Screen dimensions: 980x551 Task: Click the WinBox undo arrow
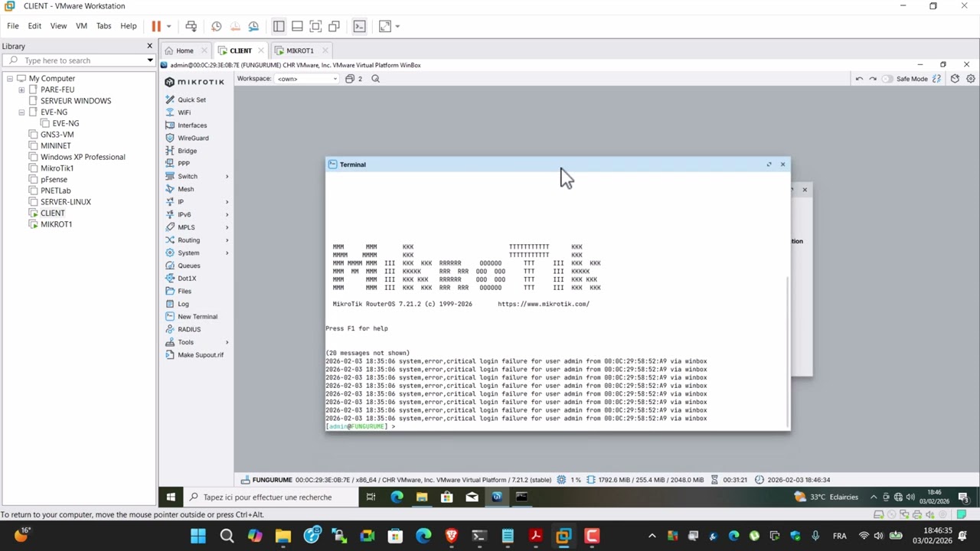pos(859,79)
